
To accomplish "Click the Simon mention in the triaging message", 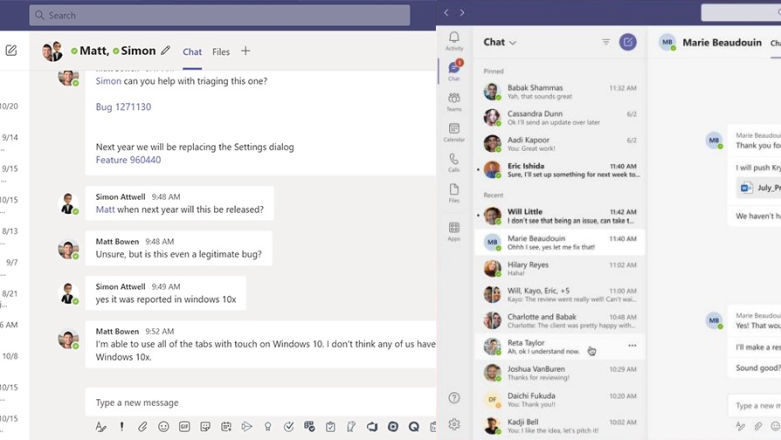I will (108, 81).
